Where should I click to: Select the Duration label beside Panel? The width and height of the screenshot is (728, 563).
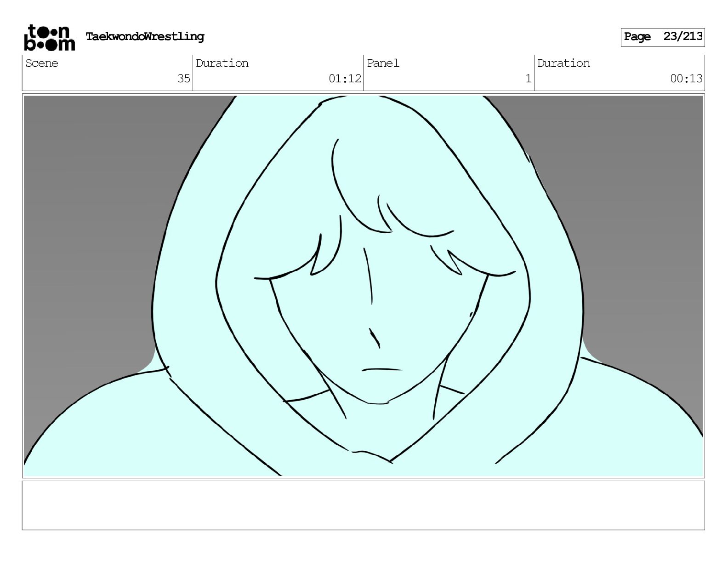(x=563, y=63)
